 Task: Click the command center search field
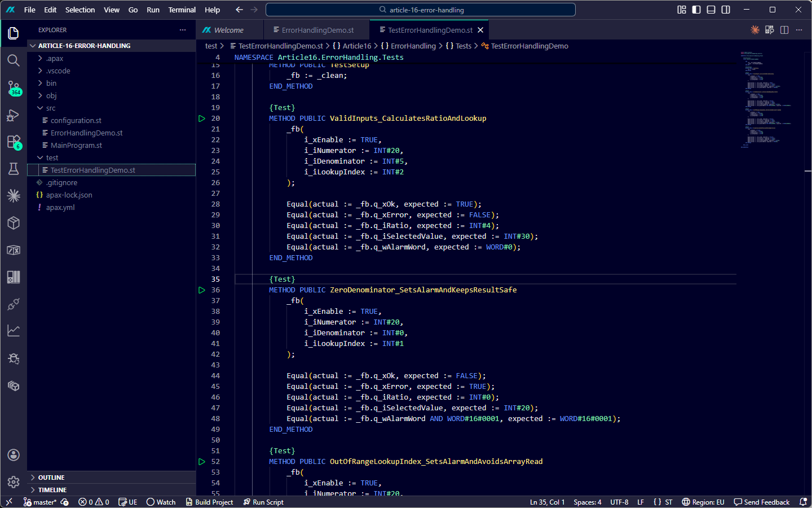[x=421, y=10]
